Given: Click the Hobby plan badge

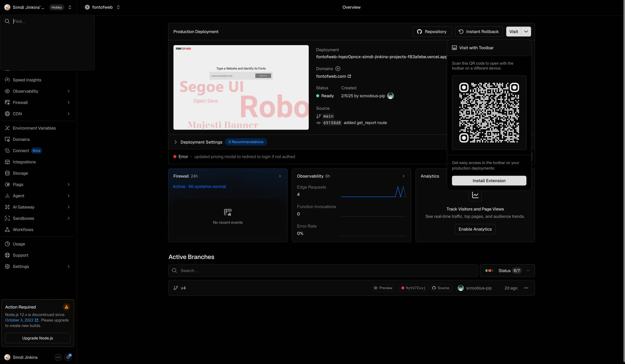Looking at the screenshot, I should (56, 7).
